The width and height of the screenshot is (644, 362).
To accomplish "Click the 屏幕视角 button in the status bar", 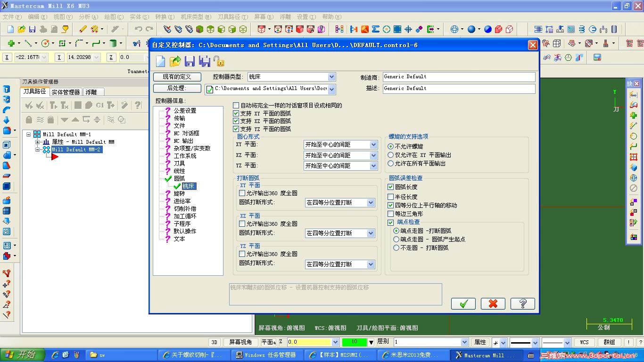I will (240, 342).
